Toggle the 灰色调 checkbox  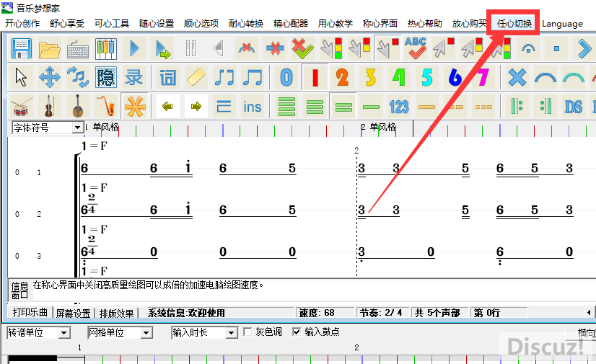tap(247, 332)
